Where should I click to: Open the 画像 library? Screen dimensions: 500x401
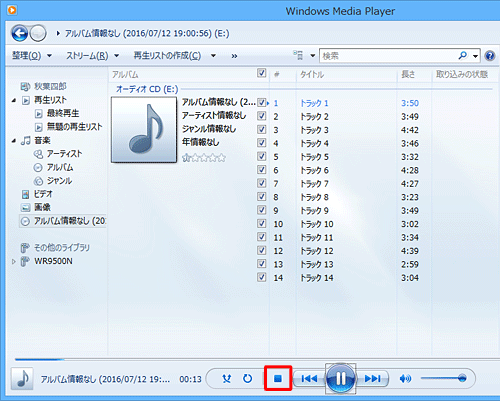pyautogui.click(x=42, y=207)
